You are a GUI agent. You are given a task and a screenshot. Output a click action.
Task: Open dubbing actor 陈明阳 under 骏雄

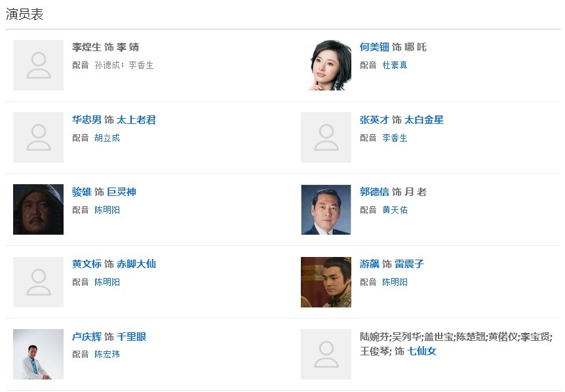[x=107, y=210]
